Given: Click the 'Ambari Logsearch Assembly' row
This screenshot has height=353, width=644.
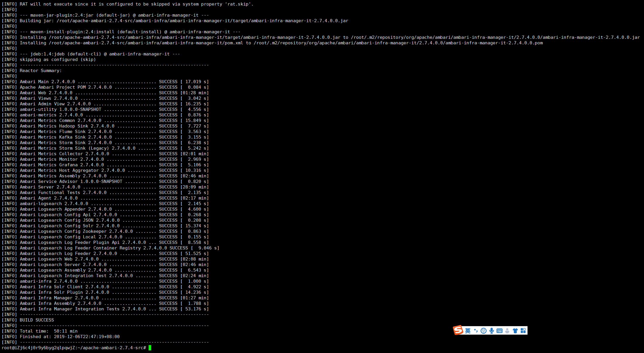Looking at the screenshot, I should [105, 270].
